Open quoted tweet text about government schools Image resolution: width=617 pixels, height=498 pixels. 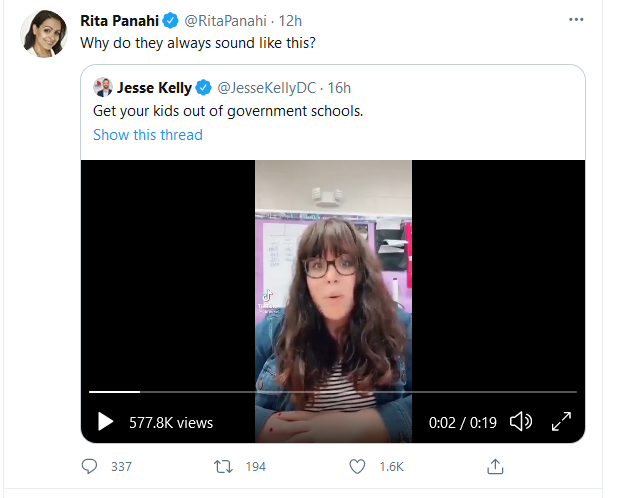click(227, 111)
